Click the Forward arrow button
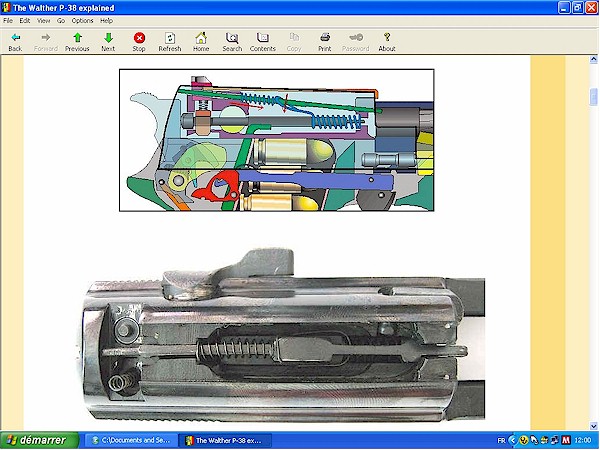 click(46, 42)
